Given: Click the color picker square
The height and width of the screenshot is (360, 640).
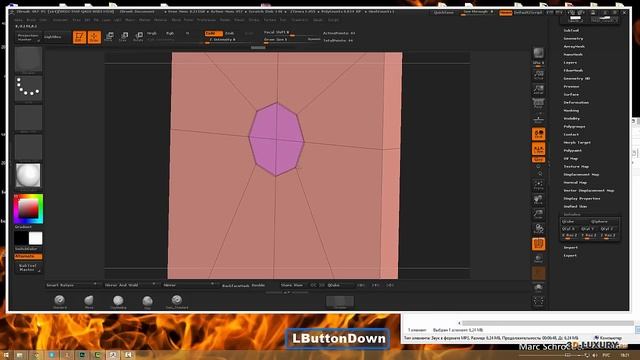Looking at the screenshot, I should (x=28, y=209).
